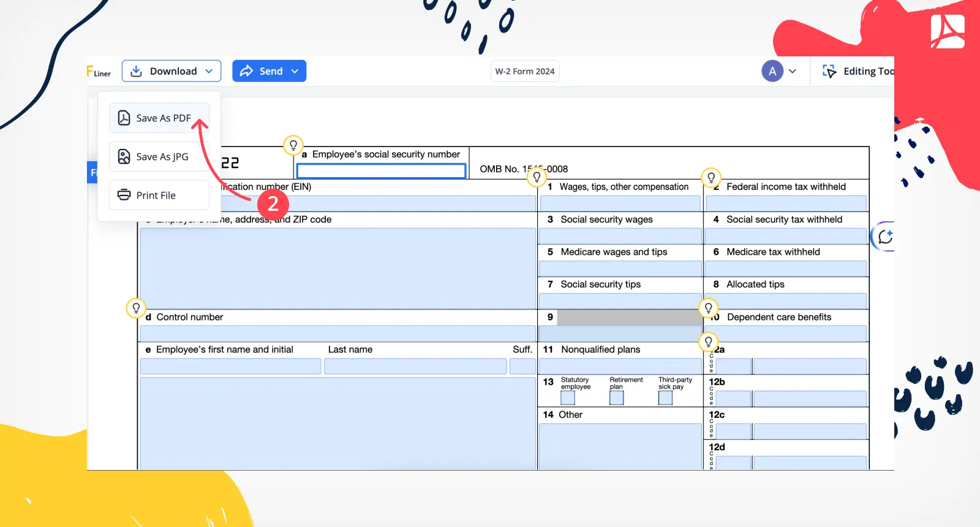Screen dimensions: 980x527
Task: Click the Acrobat-style logo at top right
Action: tap(947, 31)
